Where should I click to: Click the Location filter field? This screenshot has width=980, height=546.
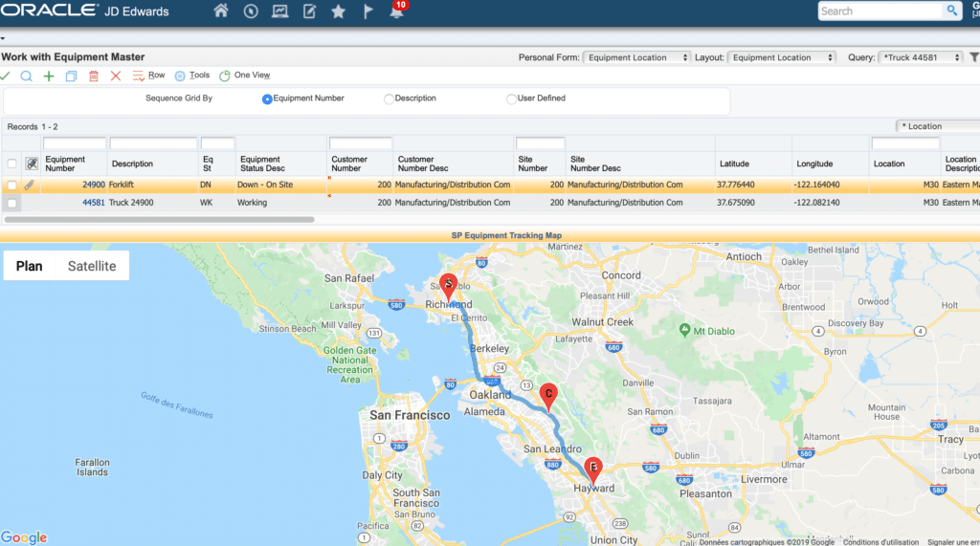(x=905, y=143)
